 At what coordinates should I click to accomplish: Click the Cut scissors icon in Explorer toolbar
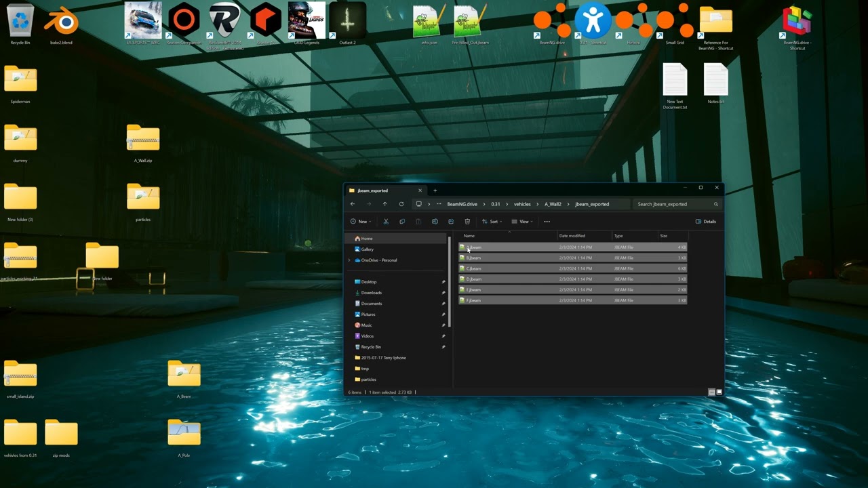(386, 222)
